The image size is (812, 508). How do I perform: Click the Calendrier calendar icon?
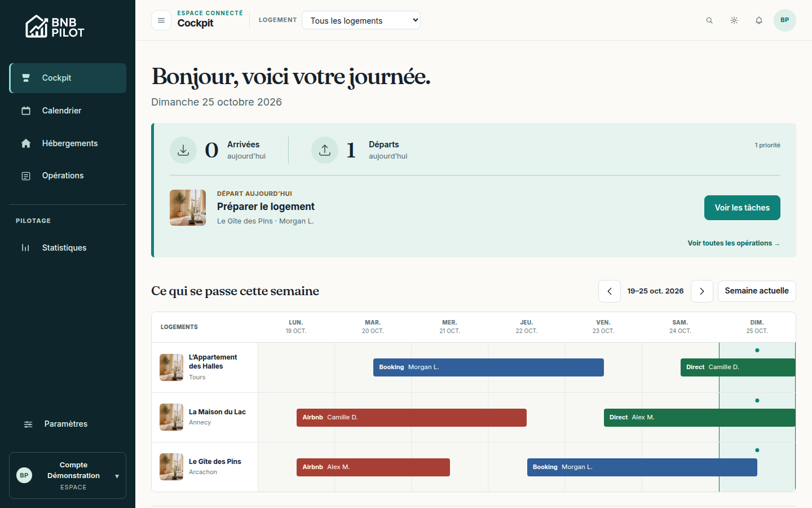pyautogui.click(x=26, y=111)
